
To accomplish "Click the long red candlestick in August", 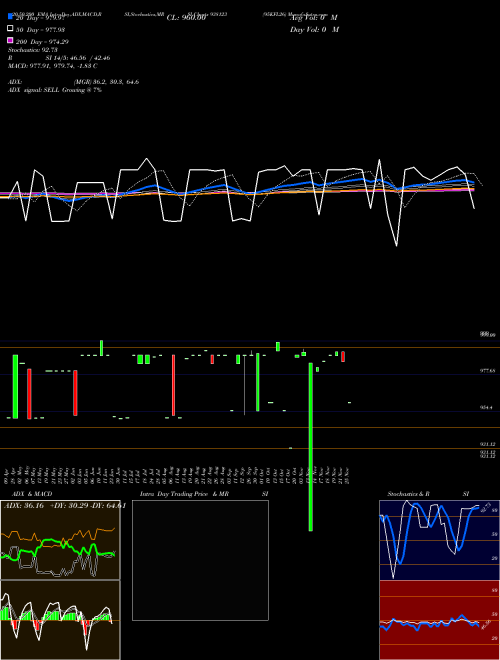I will pos(173,385).
